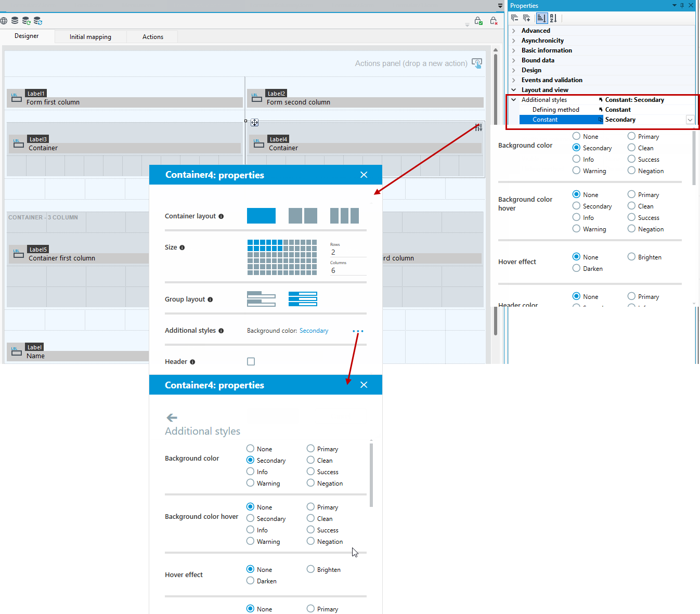Toggle the categorized view icon in Properties
This screenshot has width=700, height=614.
(x=541, y=18)
